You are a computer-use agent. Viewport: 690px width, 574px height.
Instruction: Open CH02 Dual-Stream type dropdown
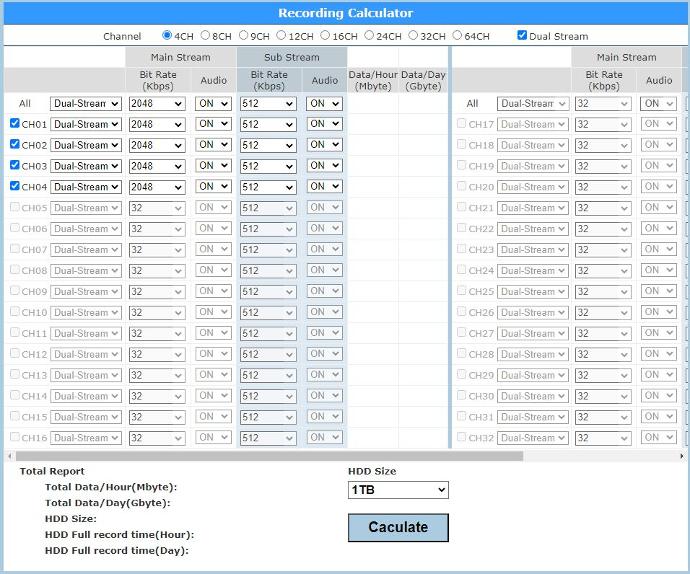coord(86,145)
